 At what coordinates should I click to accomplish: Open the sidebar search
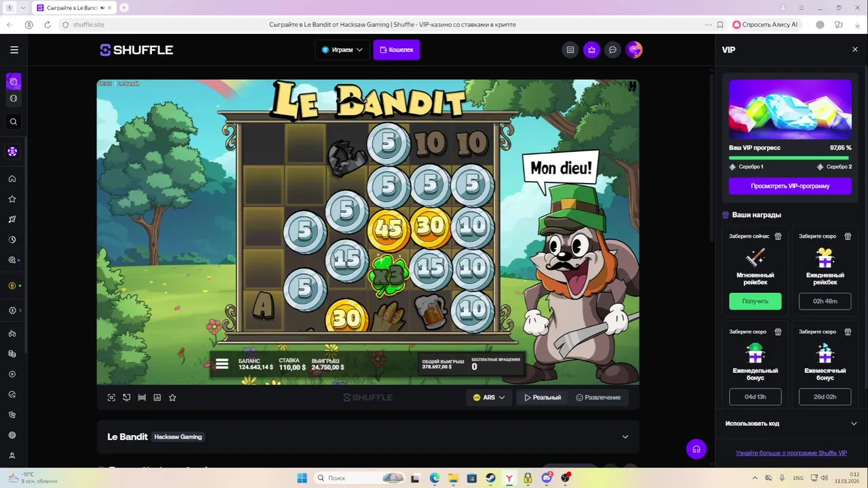click(14, 122)
